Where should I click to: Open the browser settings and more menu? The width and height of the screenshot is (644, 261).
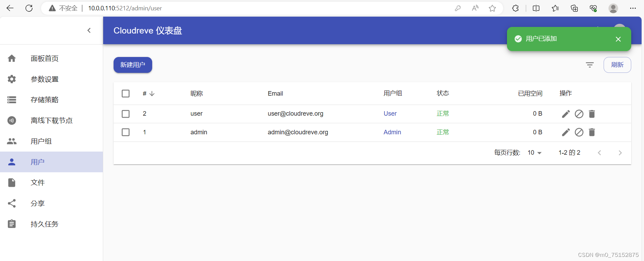pyautogui.click(x=633, y=8)
